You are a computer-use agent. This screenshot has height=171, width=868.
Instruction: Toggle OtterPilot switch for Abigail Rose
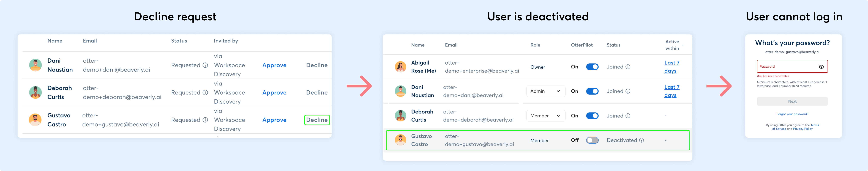click(592, 67)
